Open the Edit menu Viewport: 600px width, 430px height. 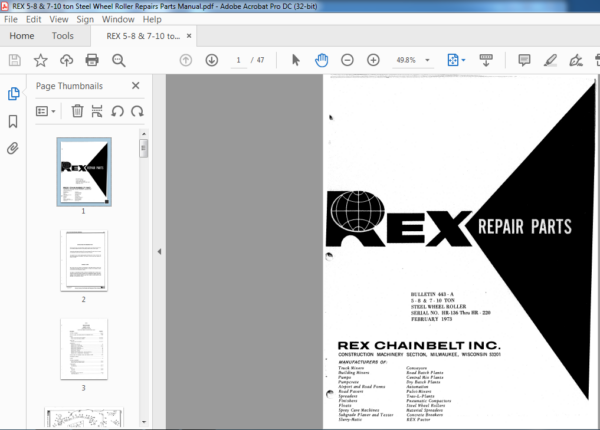click(x=34, y=19)
